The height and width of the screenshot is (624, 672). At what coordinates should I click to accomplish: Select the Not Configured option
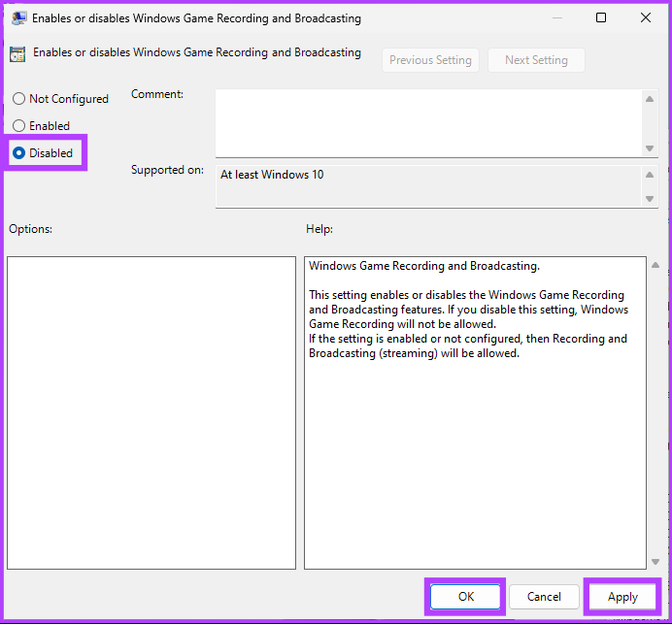[19, 99]
